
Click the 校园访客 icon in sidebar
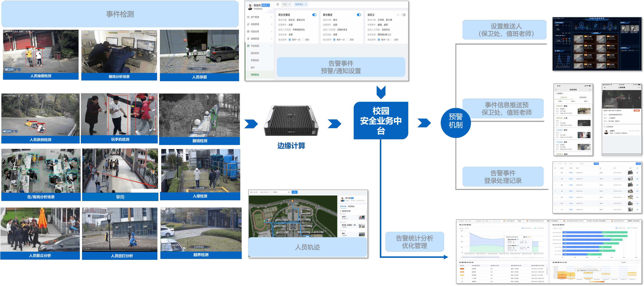click(x=248, y=31)
